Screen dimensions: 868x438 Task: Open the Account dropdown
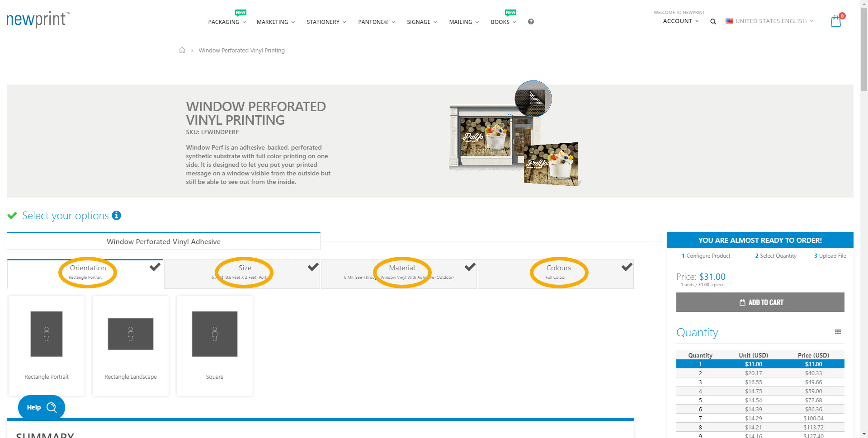(680, 21)
